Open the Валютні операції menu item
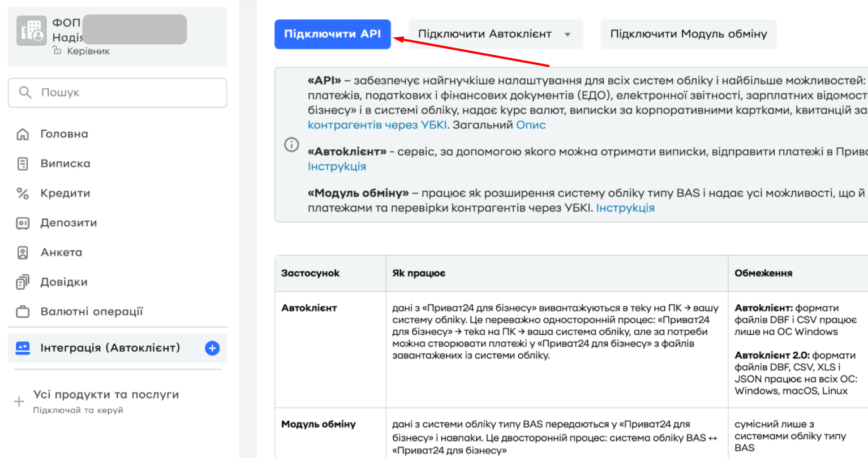This screenshot has width=868, height=458. pos(92,312)
